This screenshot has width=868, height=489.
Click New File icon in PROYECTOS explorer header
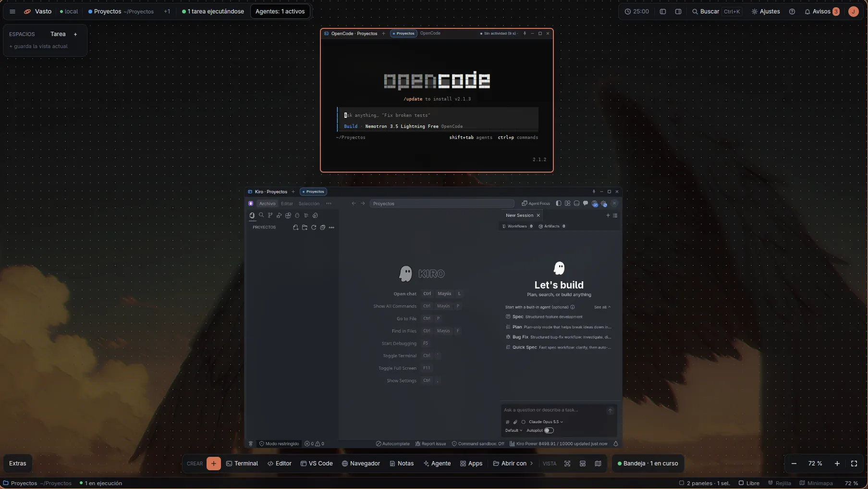[295, 227]
